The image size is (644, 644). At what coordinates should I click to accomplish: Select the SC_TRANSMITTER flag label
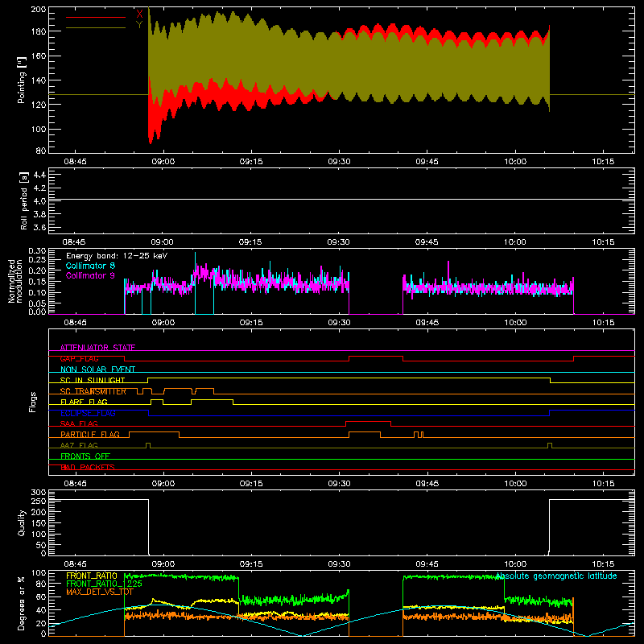click(x=93, y=391)
